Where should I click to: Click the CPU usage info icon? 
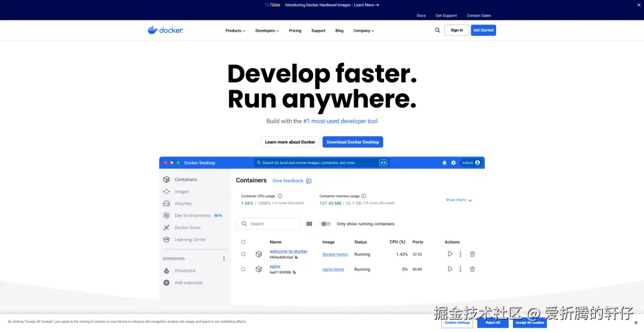[x=280, y=196]
